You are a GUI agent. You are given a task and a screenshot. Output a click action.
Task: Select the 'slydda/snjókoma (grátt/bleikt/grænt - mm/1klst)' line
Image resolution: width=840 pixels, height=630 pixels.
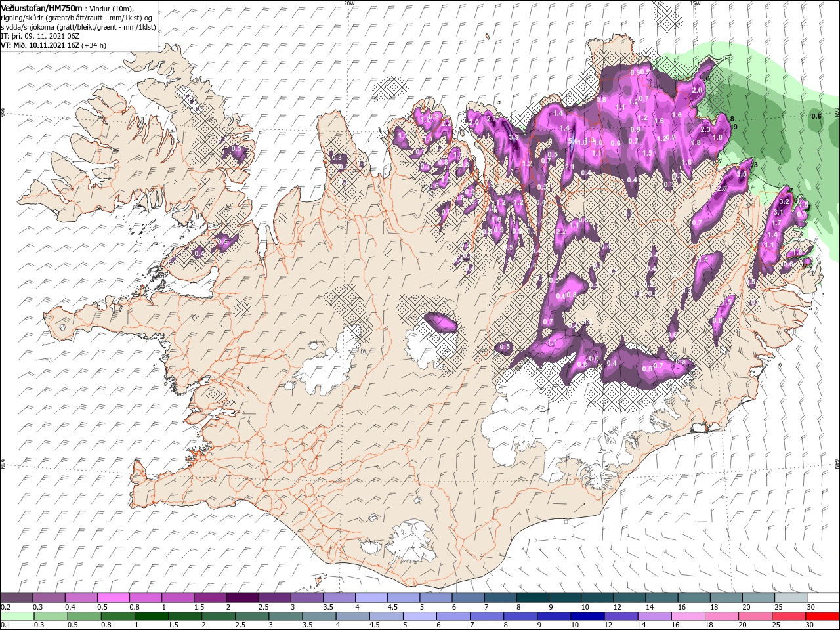point(79,27)
